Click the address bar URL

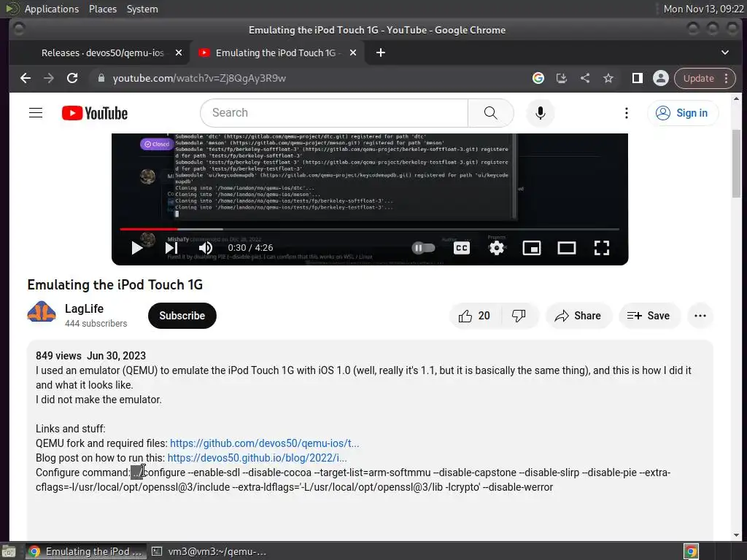pos(199,78)
